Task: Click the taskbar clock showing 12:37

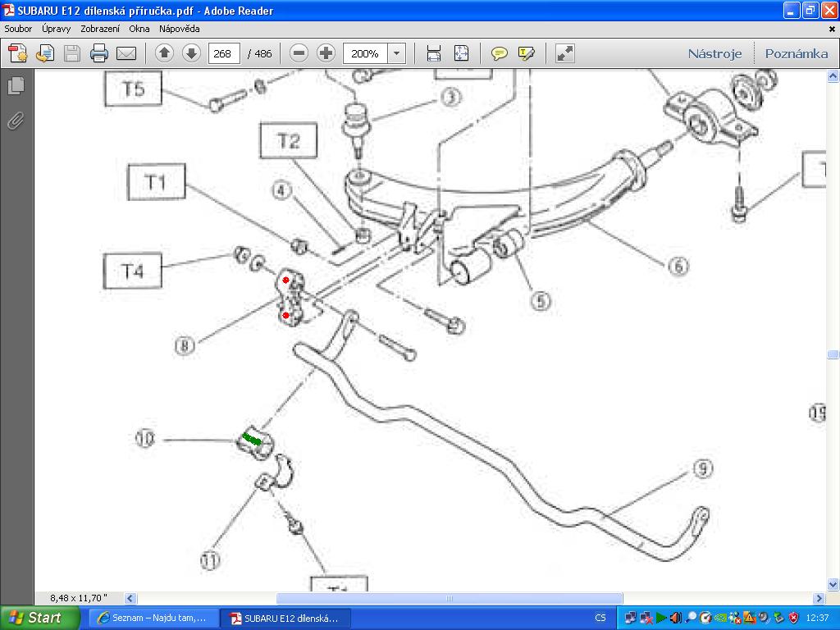Action: 817,618
